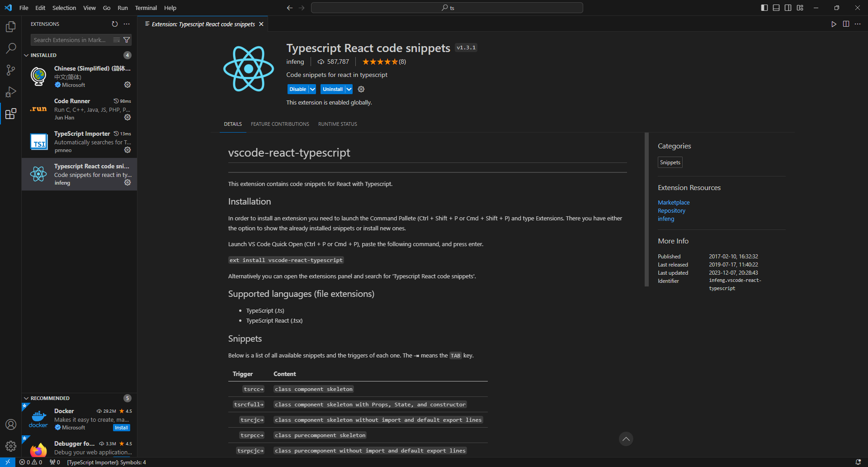Open Extensions views more actions menu
Viewport: 868px width, 467px height.
[x=127, y=24]
